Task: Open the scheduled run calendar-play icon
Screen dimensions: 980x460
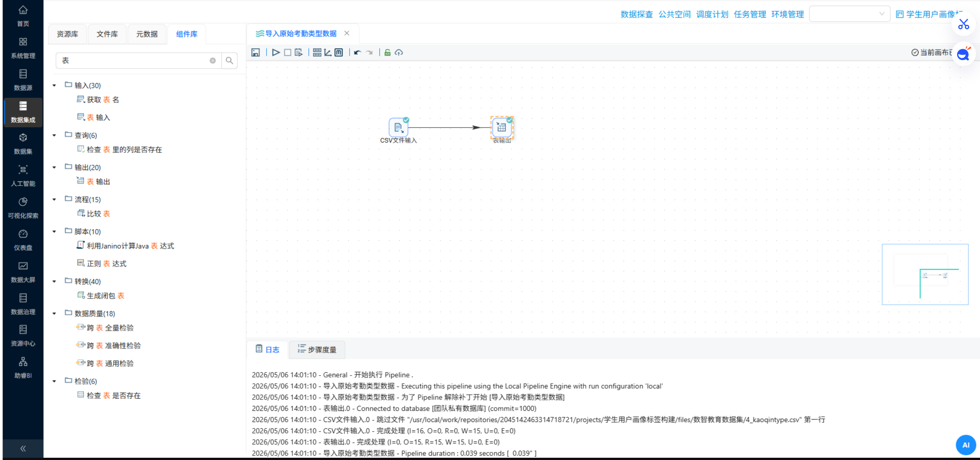Action: tap(299, 53)
